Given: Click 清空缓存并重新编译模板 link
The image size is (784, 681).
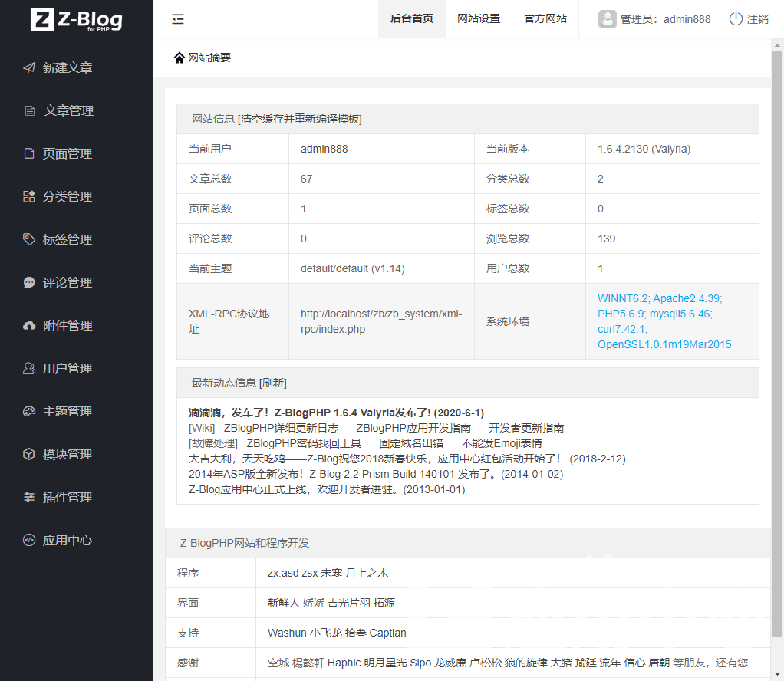Looking at the screenshot, I should click(301, 119).
